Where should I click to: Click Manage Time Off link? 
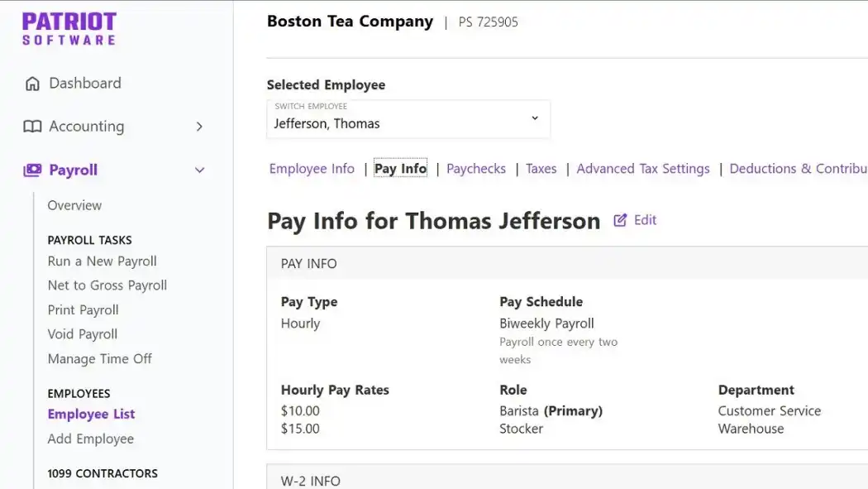tap(99, 359)
